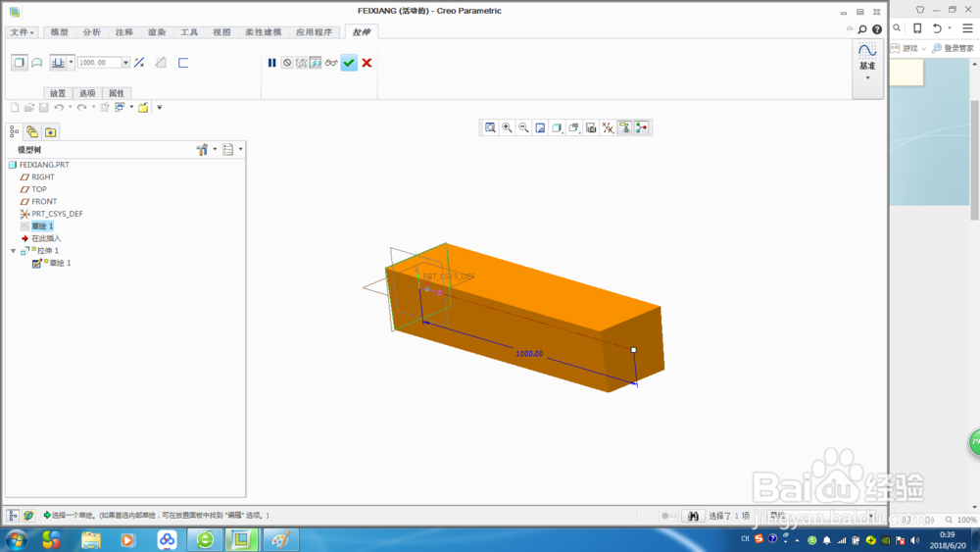Screen dimensions: 980x552
Task: Open the saved orientations list
Action: click(x=574, y=127)
